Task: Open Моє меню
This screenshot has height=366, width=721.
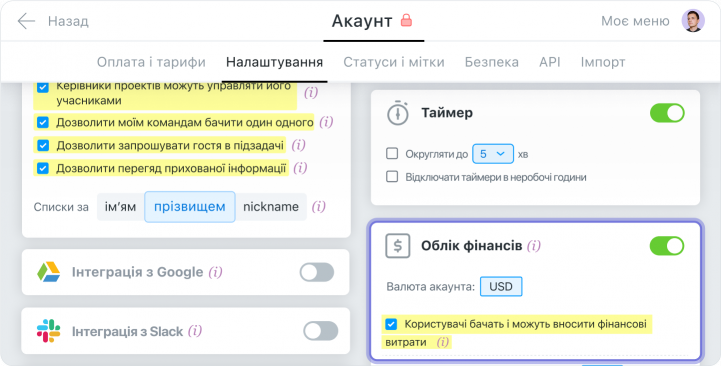Action: 635,21
